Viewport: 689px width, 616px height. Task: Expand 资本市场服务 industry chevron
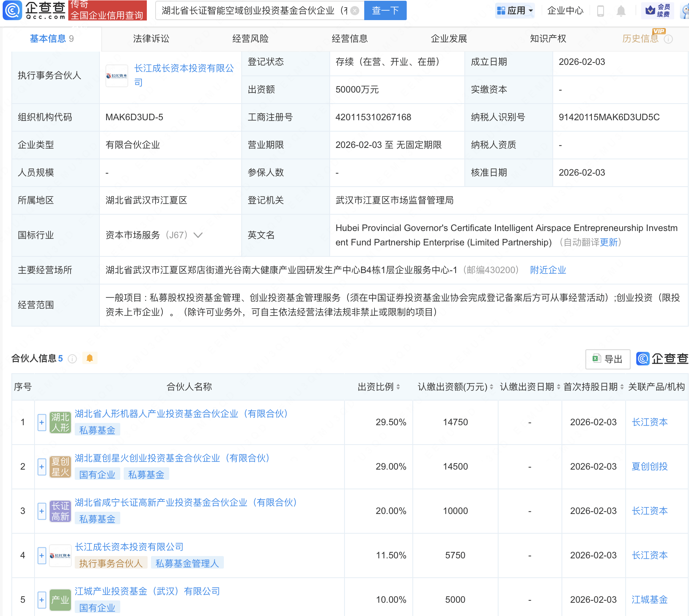[x=198, y=235]
